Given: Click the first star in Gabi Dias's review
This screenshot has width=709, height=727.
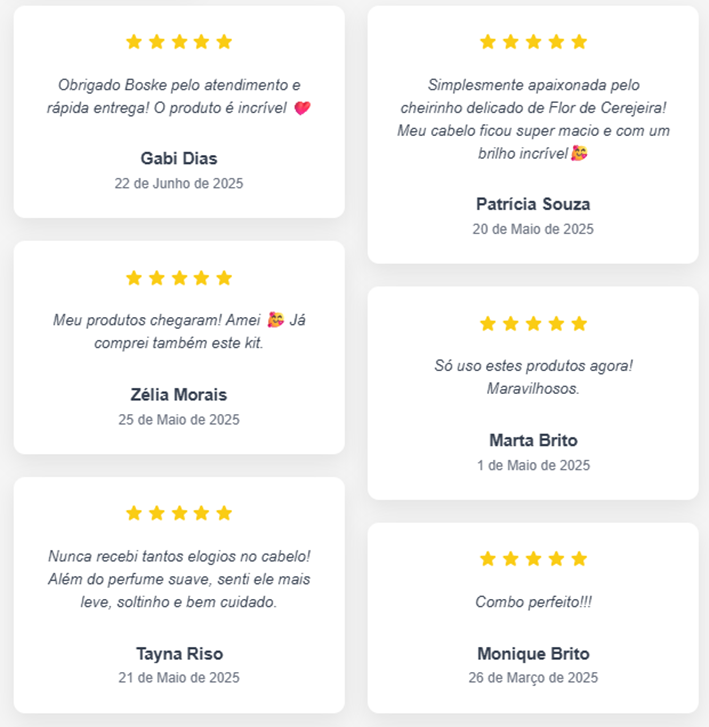Looking at the screenshot, I should coord(134,42).
